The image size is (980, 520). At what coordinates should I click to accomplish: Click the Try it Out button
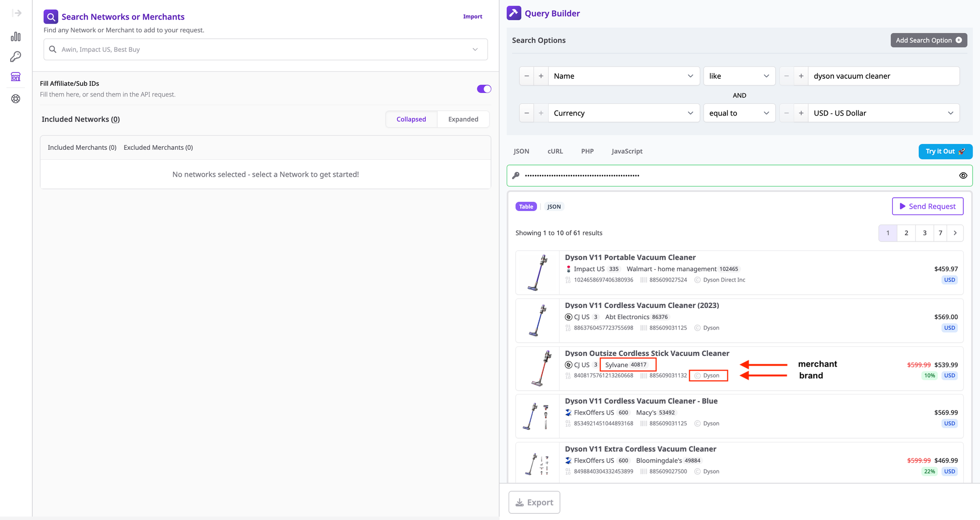pos(945,151)
